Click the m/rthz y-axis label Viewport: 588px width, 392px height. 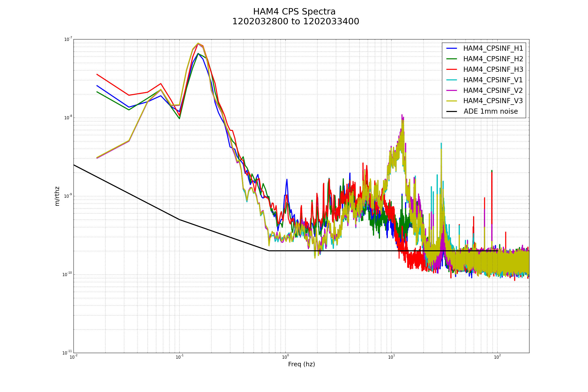click(x=57, y=196)
